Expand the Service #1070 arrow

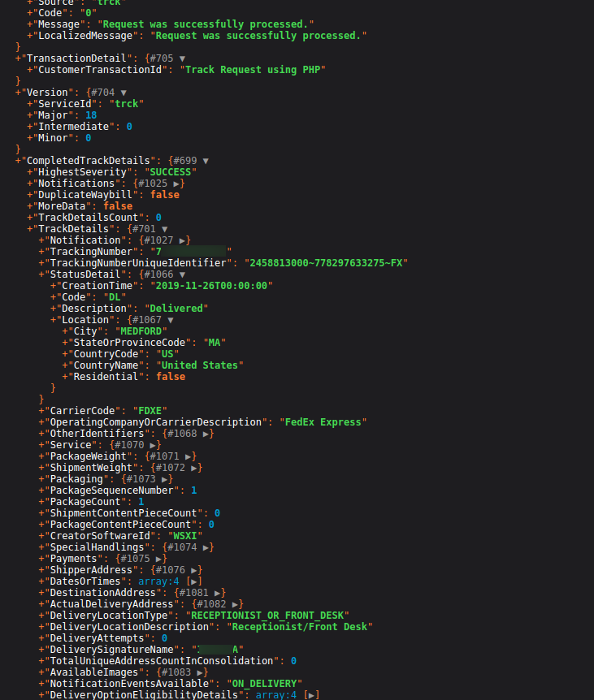click(x=155, y=445)
